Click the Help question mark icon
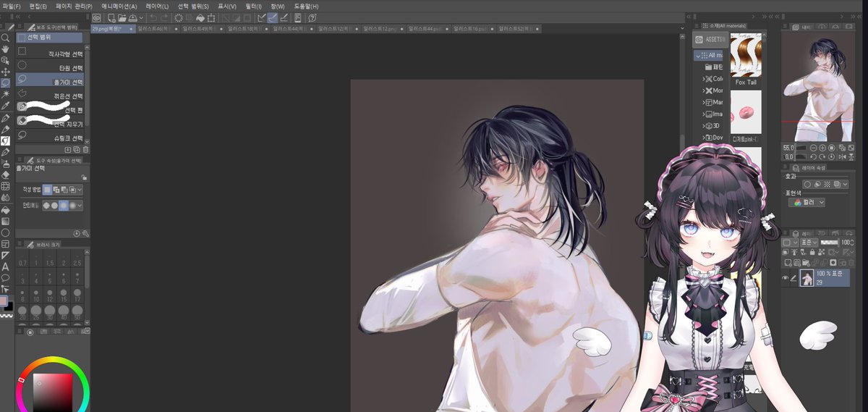The height and width of the screenshot is (412, 868). click(x=312, y=17)
